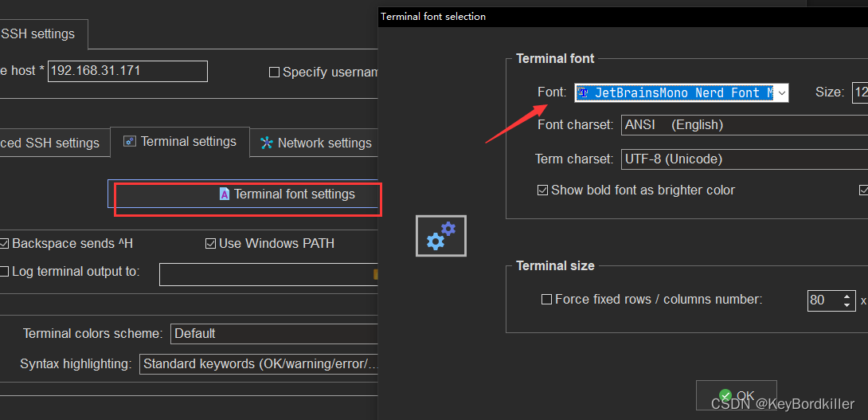Screen dimensions: 868x420
Task: Open the Syntax highlighting dropdown
Action: point(259,364)
